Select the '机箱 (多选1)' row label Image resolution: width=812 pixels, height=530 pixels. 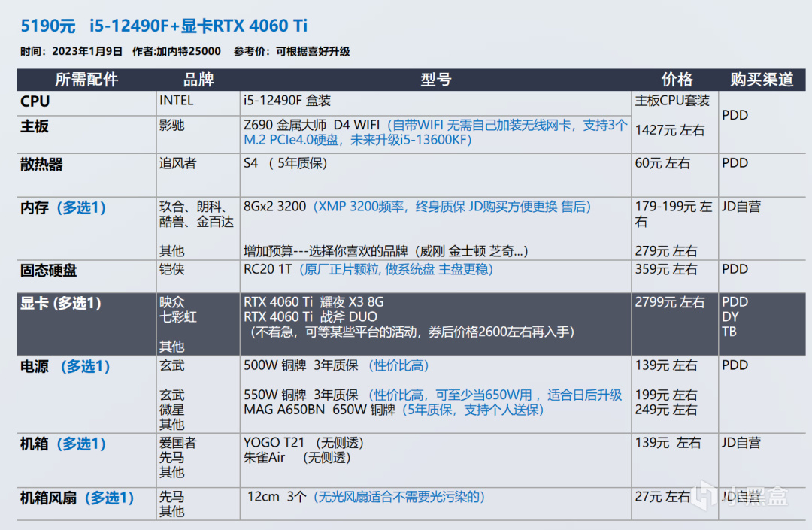coord(63,444)
